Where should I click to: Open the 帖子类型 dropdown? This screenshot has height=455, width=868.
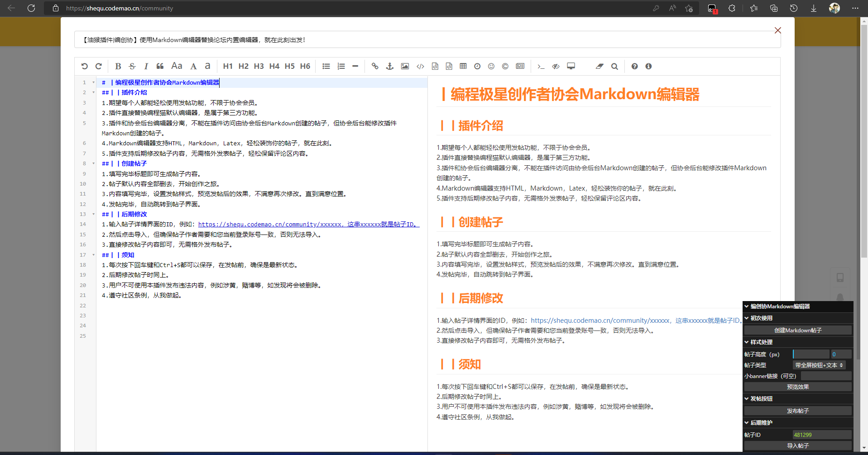[819, 365]
